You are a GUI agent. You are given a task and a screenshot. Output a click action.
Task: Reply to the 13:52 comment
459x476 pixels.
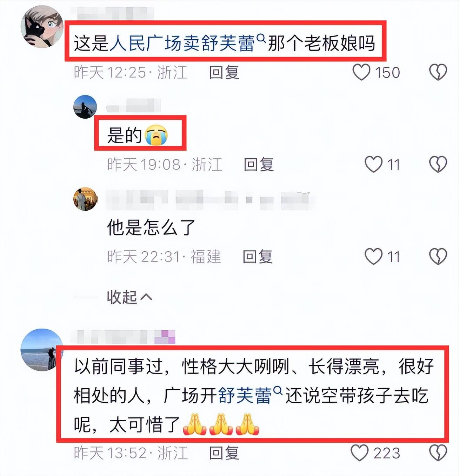pyautogui.click(x=224, y=453)
